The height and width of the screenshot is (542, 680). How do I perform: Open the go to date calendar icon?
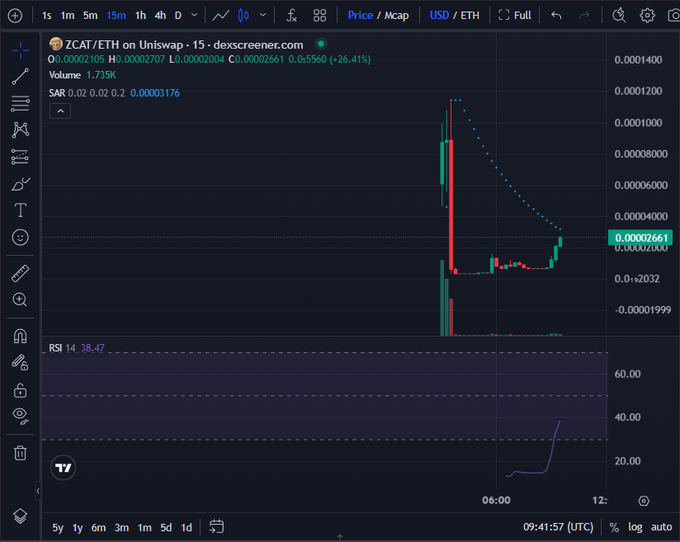point(216,527)
